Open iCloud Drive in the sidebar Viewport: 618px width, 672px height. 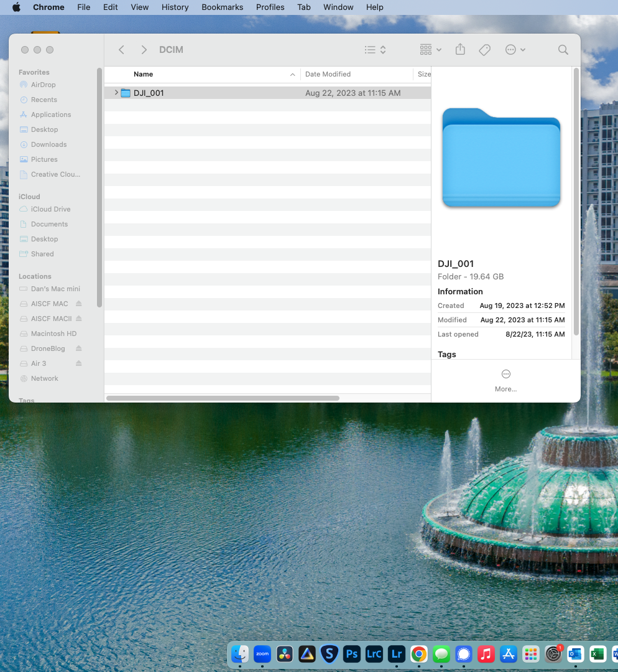50,209
